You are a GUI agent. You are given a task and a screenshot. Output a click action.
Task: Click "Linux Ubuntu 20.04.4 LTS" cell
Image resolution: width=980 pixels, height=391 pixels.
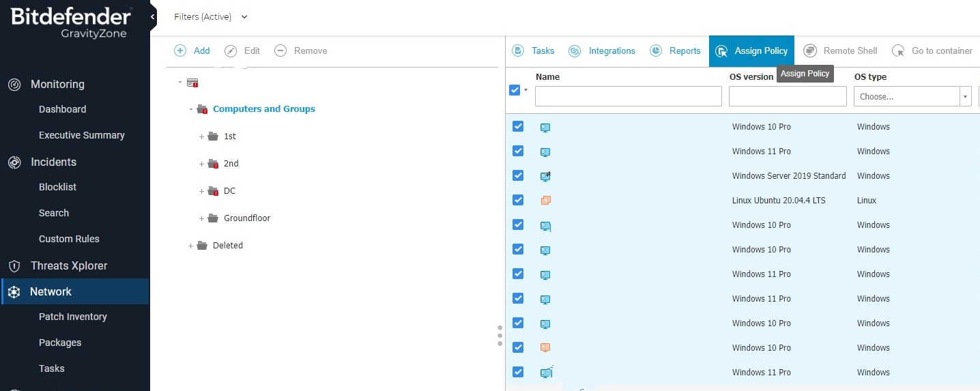pyautogui.click(x=779, y=201)
